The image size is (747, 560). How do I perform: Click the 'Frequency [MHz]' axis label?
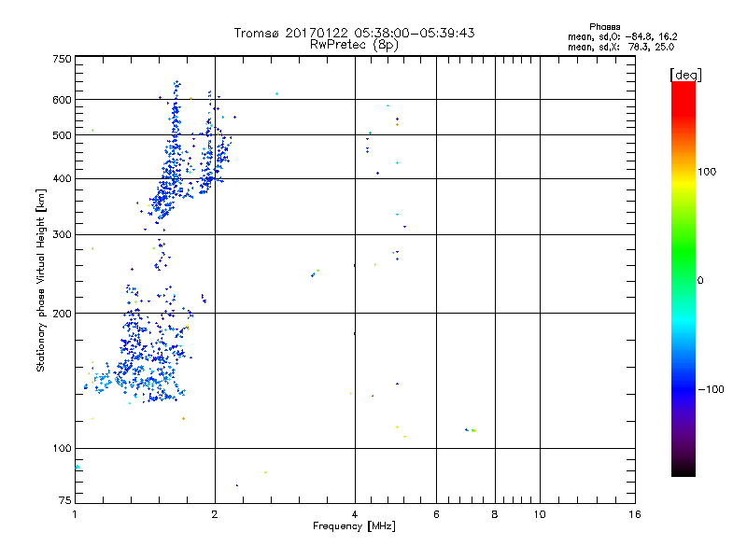point(354,526)
